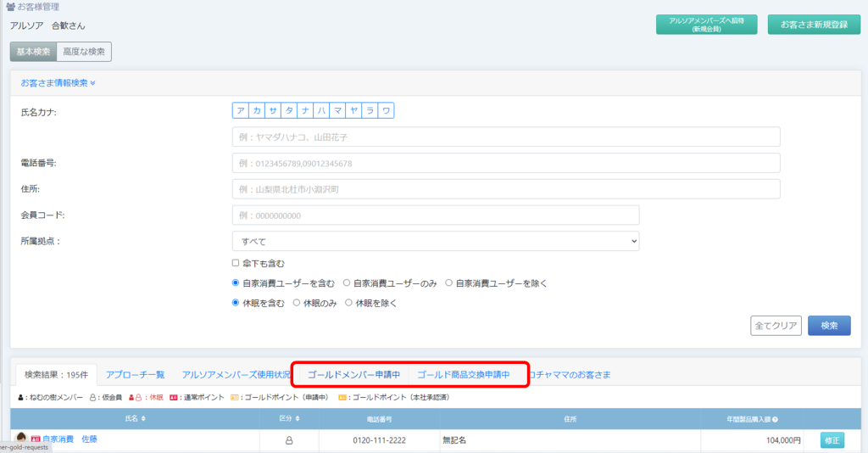Collapse the お客さま情報検索 panel
This screenshot has height=453, width=868.
click(58, 83)
